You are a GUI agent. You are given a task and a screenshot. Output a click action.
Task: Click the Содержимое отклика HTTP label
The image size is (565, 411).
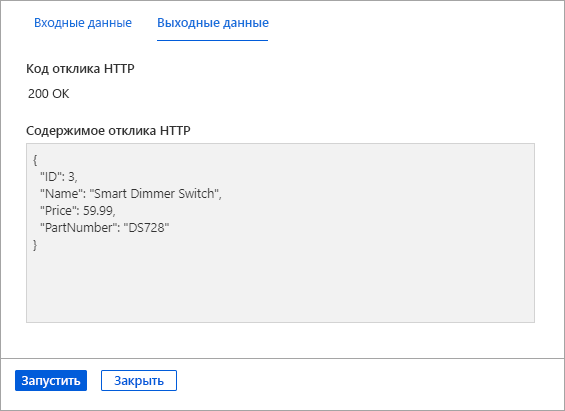tap(108, 130)
